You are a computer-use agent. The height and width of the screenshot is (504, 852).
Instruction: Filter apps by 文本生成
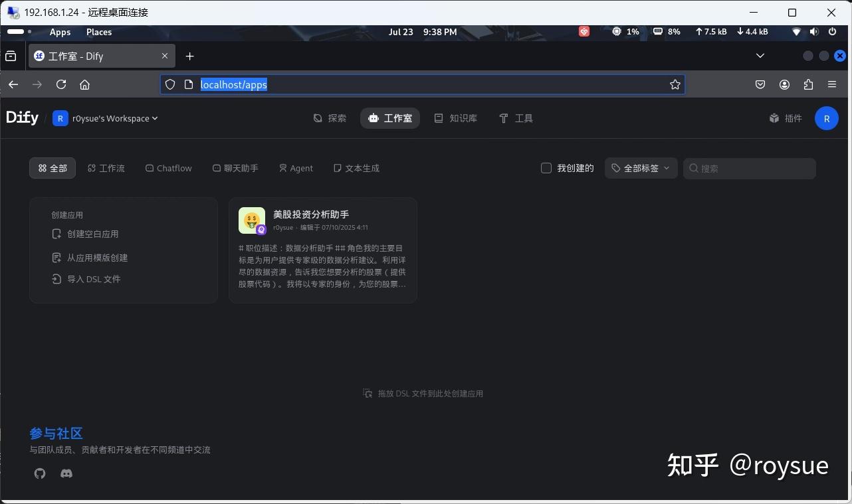[x=356, y=168]
